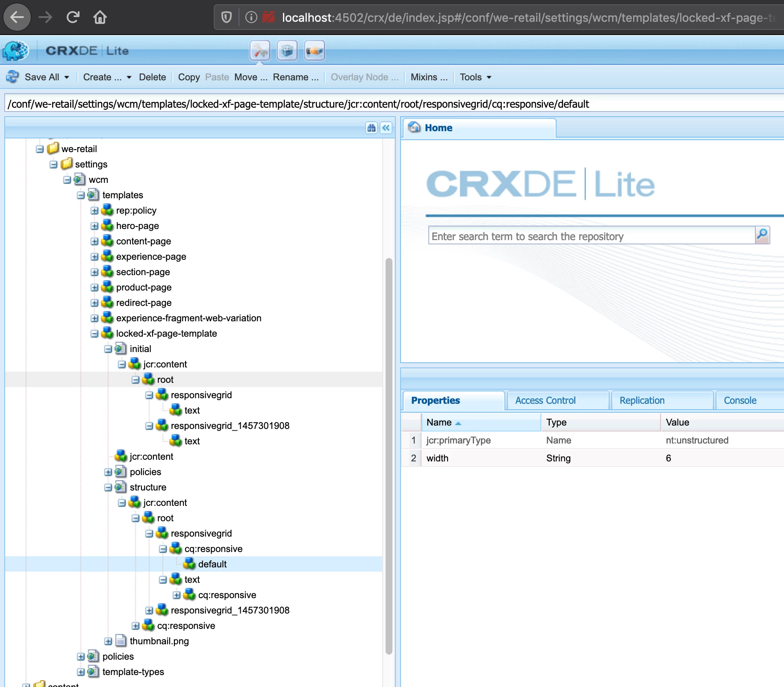Select the wcm node icon
Screen dimensions: 784x687
80,179
